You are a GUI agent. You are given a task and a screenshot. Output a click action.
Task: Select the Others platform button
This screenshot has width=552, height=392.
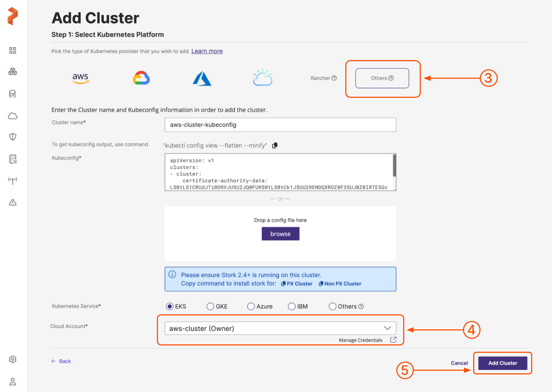(382, 78)
